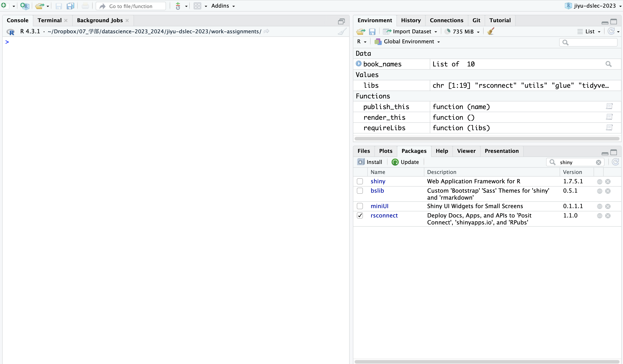Click the Environment panel horizontal scrollbar
Image resolution: width=623 pixels, height=364 pixels.
point(487,139)
